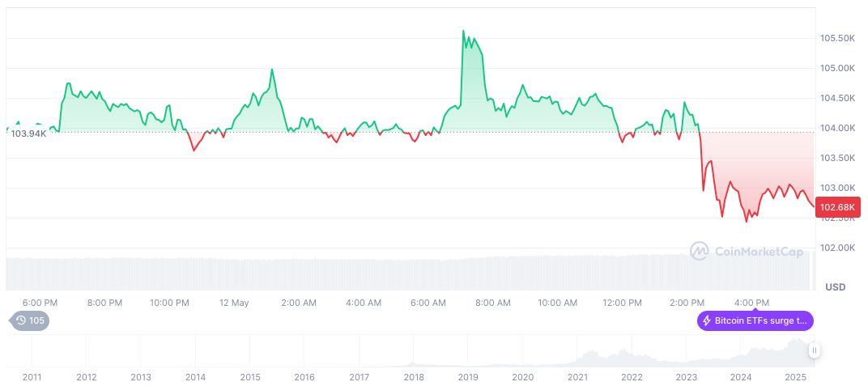This screenshot has height=386, width=868.
Task: Click the 103.94K baseline price label
Action: (28, 133)
